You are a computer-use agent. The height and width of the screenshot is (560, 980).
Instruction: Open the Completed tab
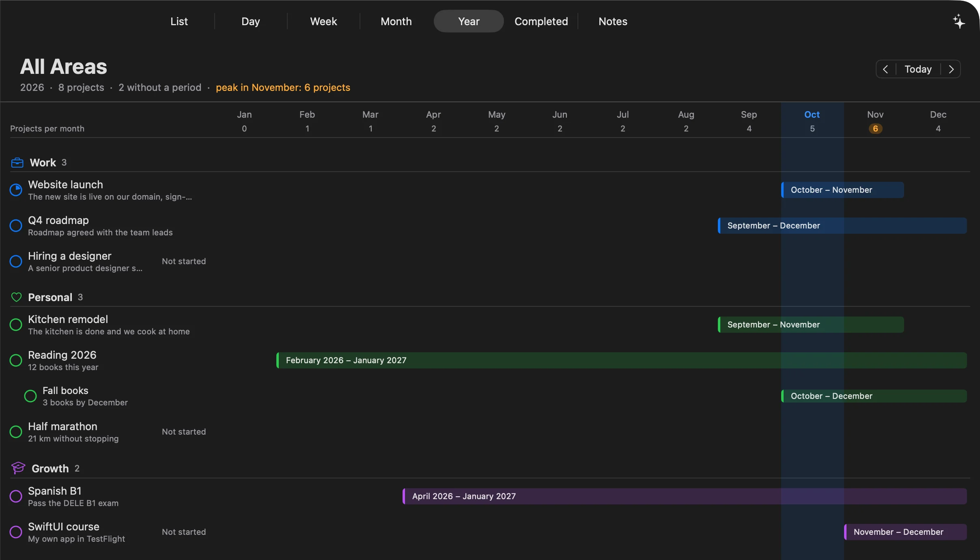click(541, 22)
